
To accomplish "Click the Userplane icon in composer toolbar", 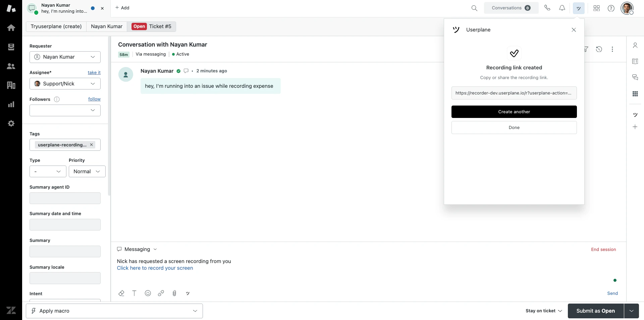I will point(188,293).
